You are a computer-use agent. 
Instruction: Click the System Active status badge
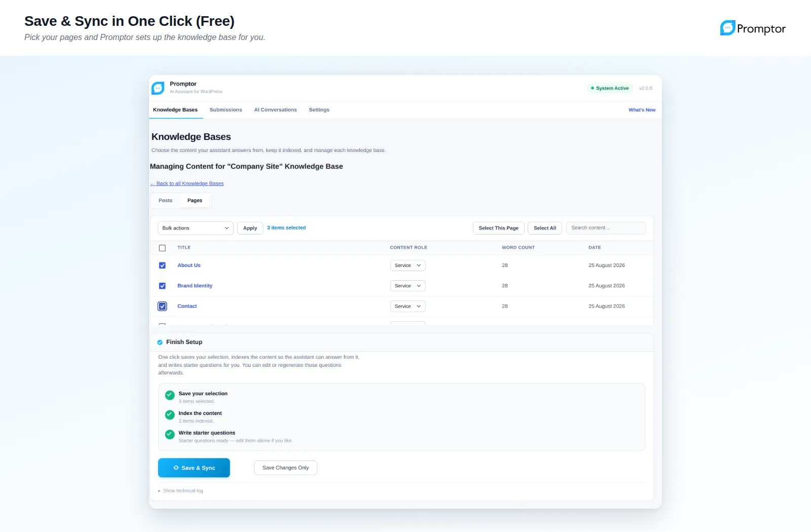coord(610,88)
